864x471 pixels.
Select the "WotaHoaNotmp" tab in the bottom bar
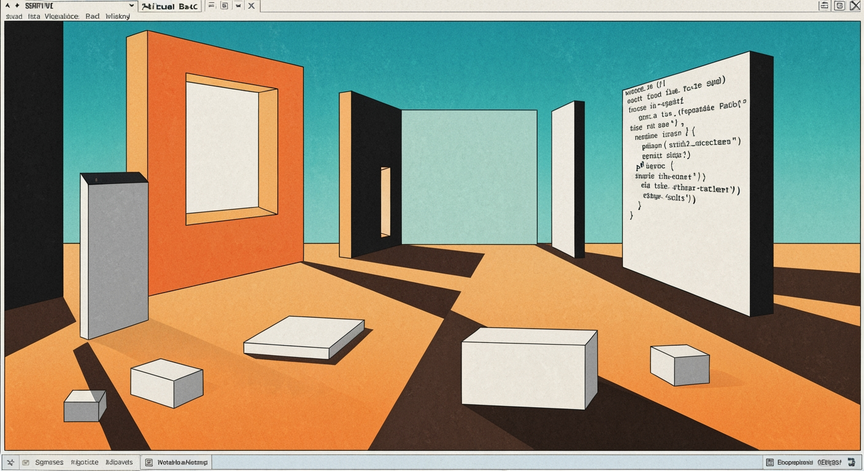pos(176,463)
